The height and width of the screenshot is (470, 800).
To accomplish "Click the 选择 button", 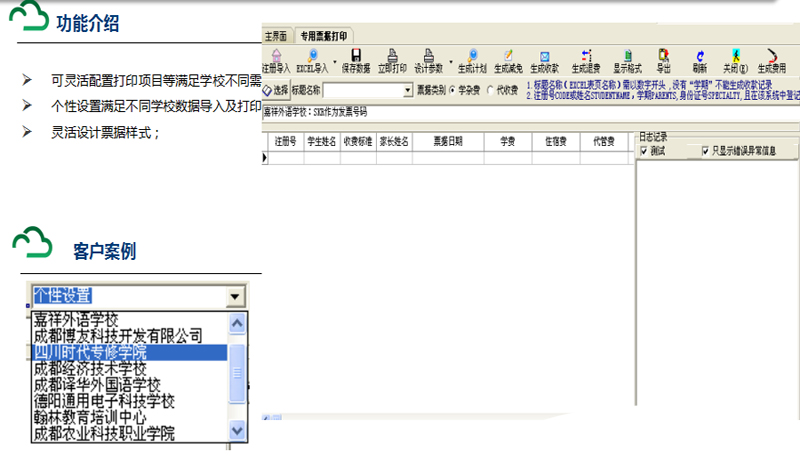I will click(275, 90).
